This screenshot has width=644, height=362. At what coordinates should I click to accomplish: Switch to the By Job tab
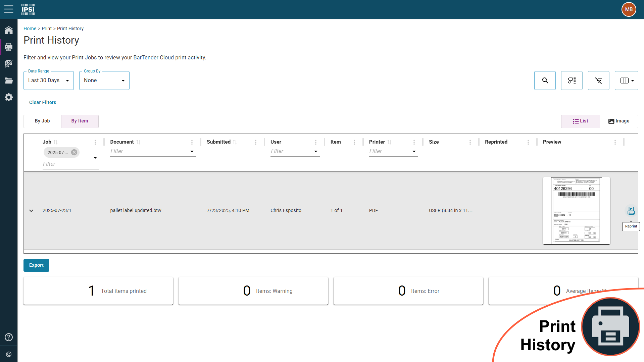coord(42,121)
